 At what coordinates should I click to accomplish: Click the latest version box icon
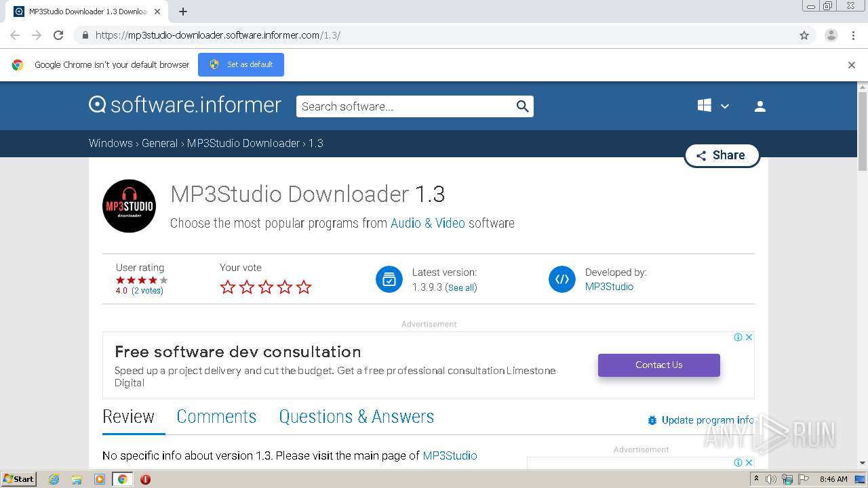point(389,279)
